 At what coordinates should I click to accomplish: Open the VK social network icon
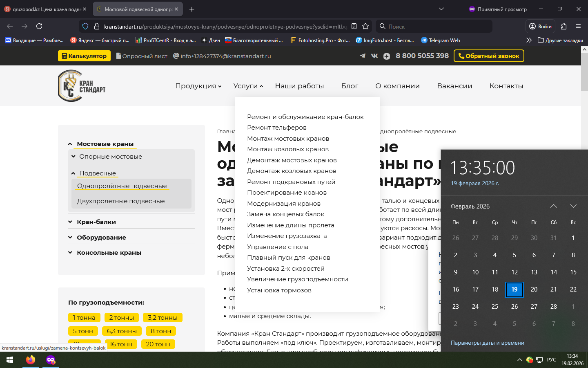click(x=374, y=56)
